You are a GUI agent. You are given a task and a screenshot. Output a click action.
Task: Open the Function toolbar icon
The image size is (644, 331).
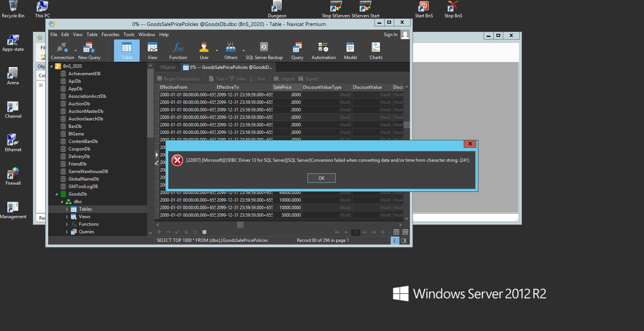(x=178, y=51)
